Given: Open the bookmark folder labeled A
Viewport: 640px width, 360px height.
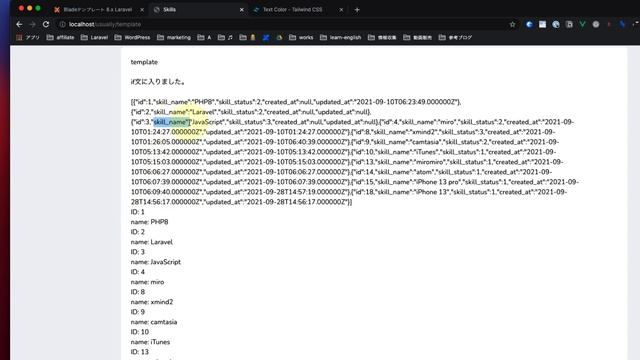Looking at the screenshot, I should pyautogui.click(x=204, y=38).
